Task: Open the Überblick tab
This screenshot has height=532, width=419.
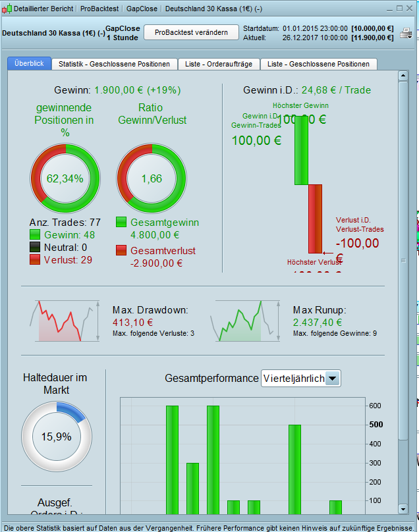Action: pos(29,63)
